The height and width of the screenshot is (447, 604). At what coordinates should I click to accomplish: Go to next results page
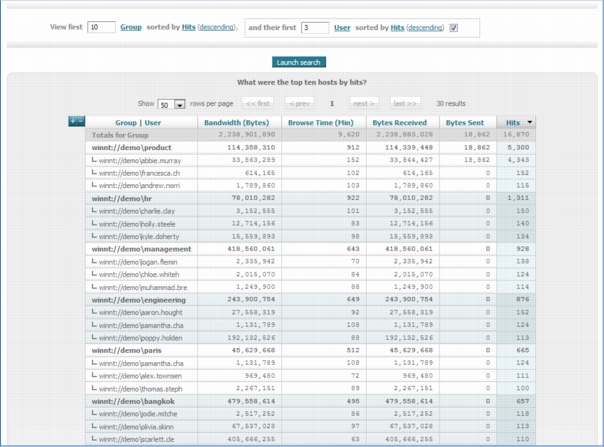click(364, 103)
